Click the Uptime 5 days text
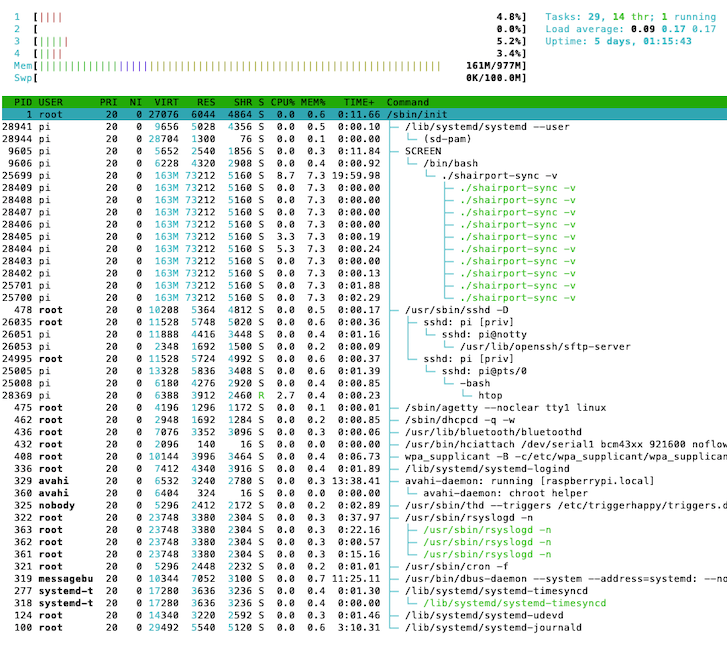This screenshot has width=727, height=656. click(x=618, y=41)
